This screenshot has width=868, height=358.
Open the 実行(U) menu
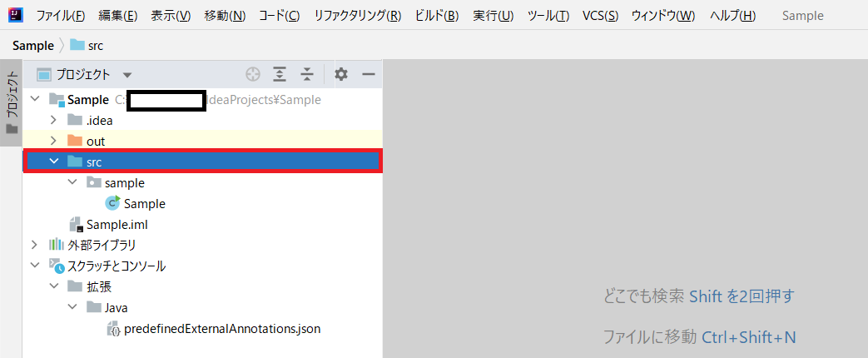(x=494, y=16)
